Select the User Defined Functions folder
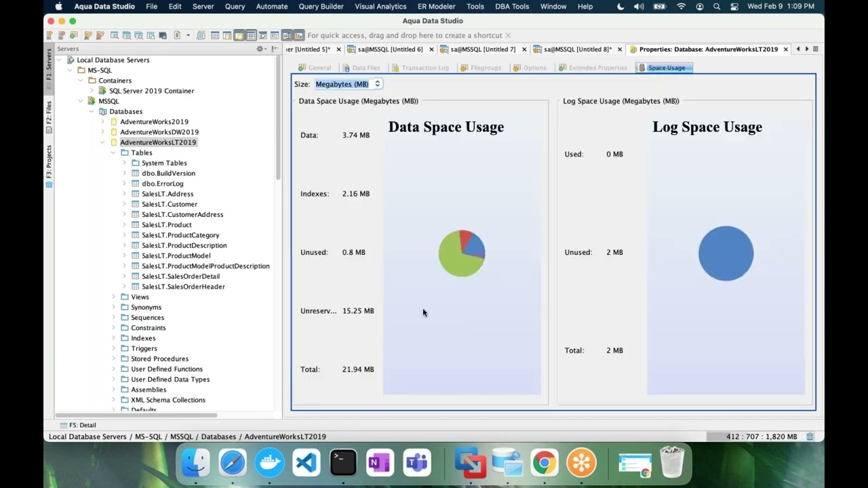868x488 pixels. point(166,369)
